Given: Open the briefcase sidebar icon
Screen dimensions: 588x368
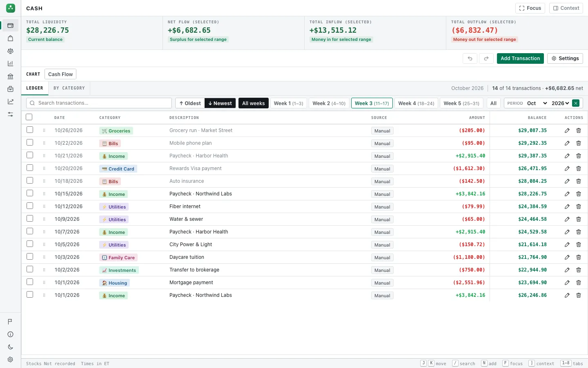Looking at the screenshot, I should (11, 89).
